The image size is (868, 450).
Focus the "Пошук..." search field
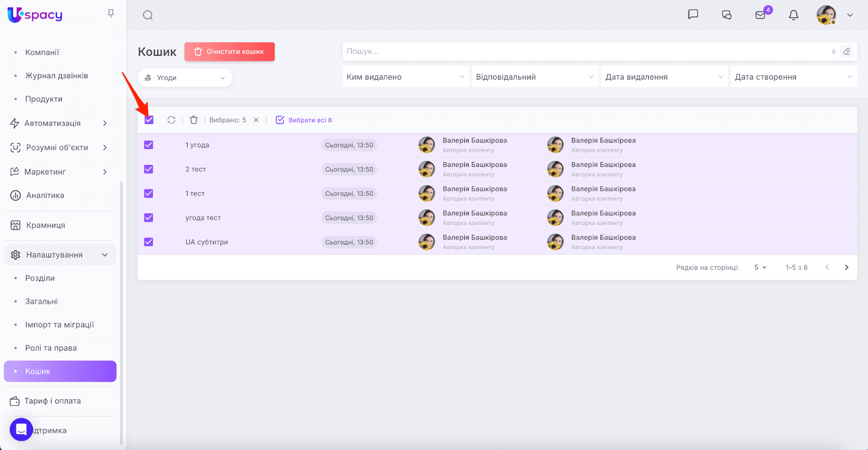[x=586, y=52]
